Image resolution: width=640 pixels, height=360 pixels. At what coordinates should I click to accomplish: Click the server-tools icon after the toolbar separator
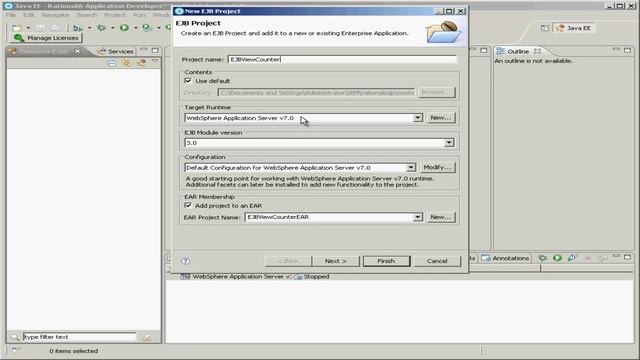(x=77, y=28)
